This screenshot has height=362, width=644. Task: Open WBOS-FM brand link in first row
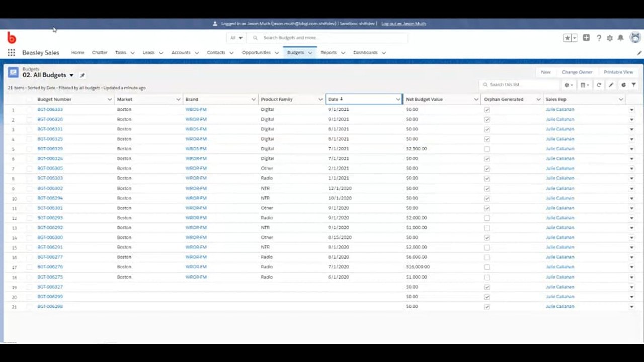196,109
